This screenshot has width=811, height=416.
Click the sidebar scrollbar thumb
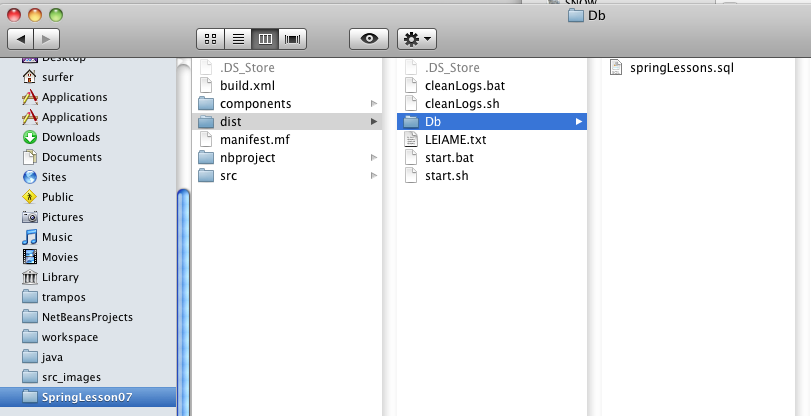(x=184, y=303)
